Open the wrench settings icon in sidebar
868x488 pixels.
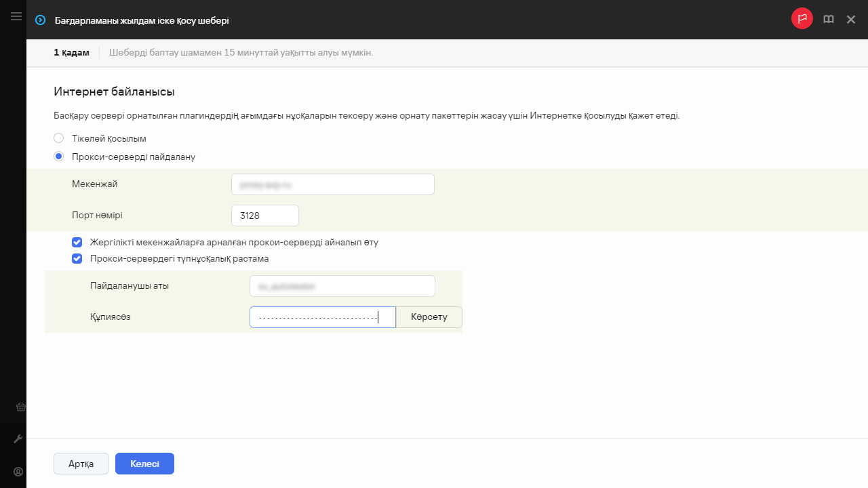(19, 439)
